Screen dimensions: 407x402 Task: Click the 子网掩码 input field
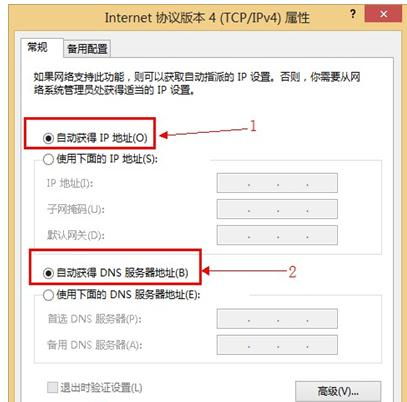(277, 209)
